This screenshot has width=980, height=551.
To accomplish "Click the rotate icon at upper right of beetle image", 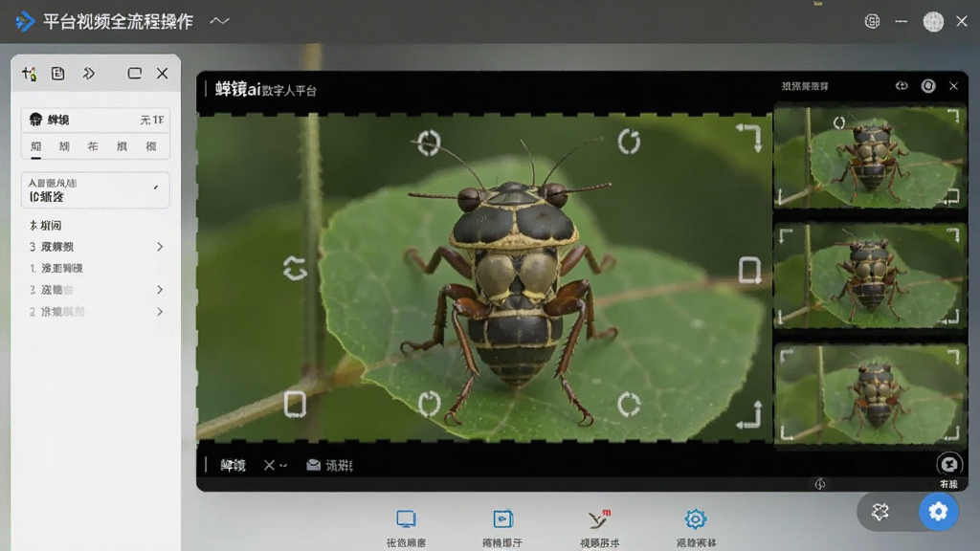I will point(629,142).
